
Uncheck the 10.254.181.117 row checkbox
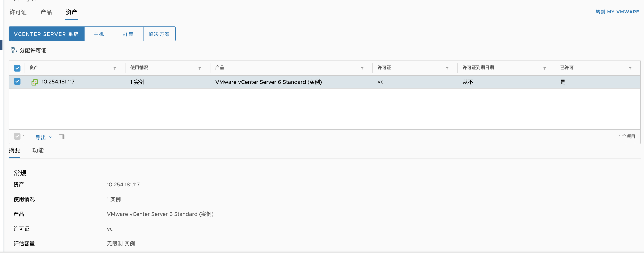(x=17, y=81)
